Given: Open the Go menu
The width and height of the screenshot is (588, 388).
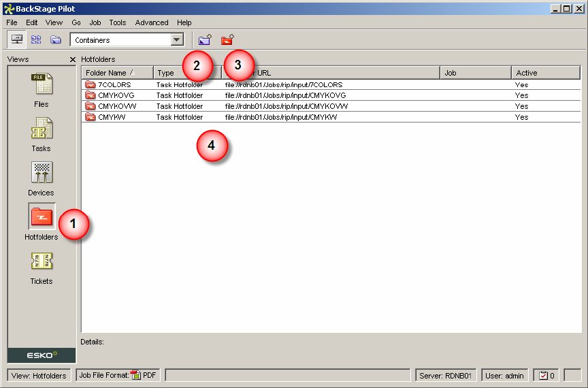Looking at the screenshot, I should click(76, 22).
